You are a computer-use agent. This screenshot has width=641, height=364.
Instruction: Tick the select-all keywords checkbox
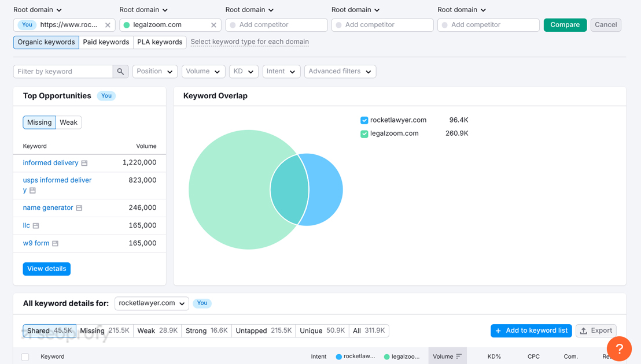[25, 356]
